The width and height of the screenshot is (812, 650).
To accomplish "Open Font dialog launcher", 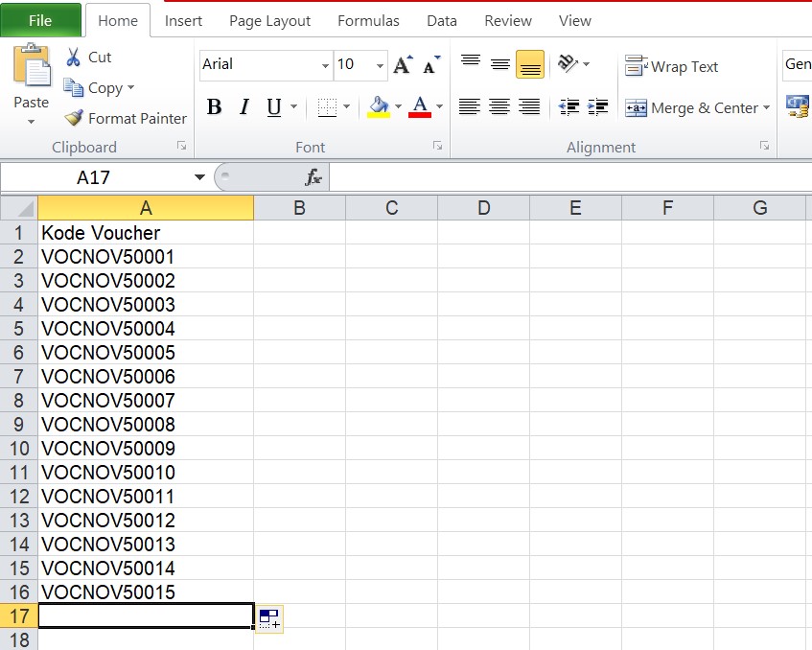I will click(437, 146).
